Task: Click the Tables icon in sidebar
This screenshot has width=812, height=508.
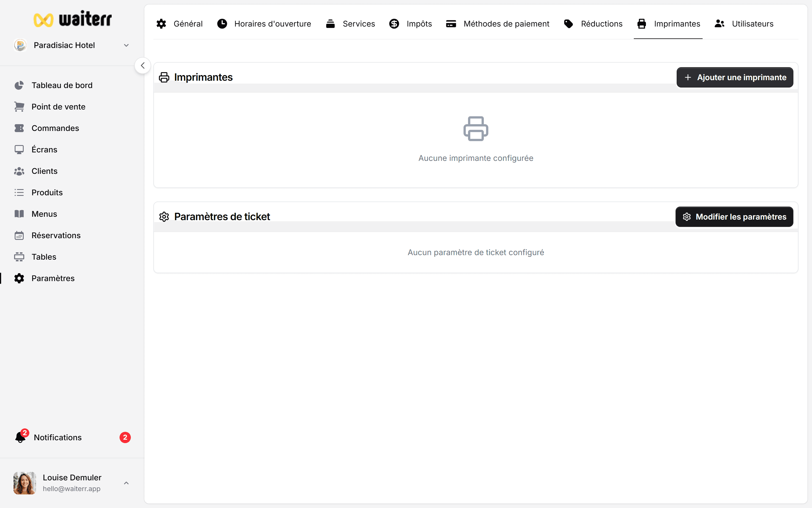Action: [19, 257]
